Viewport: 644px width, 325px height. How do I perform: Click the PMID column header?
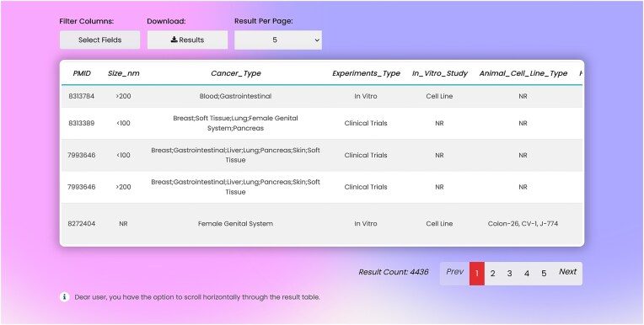pyautogui.click(x=82, y=73)
